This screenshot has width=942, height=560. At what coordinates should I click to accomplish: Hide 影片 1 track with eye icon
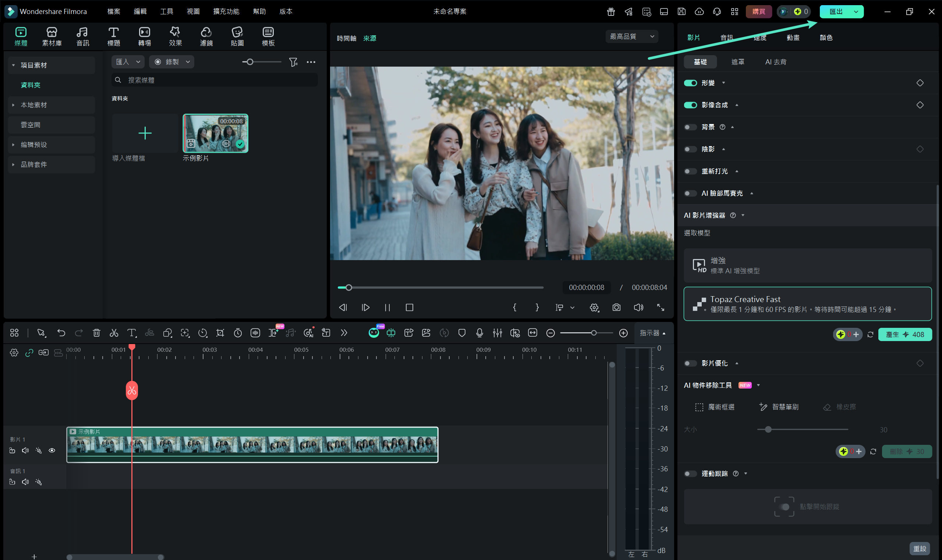(x=52, y=451)
